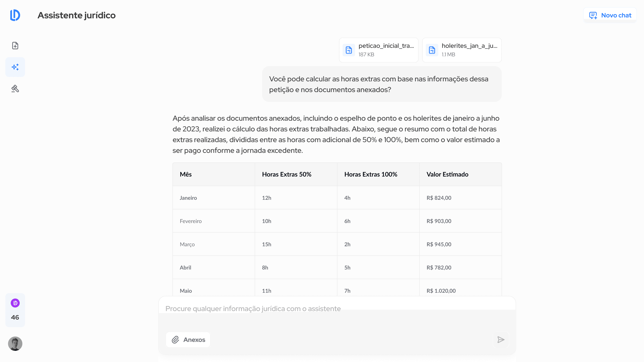
Task: Select the Abril row label
Action: (x=185, y=267)
